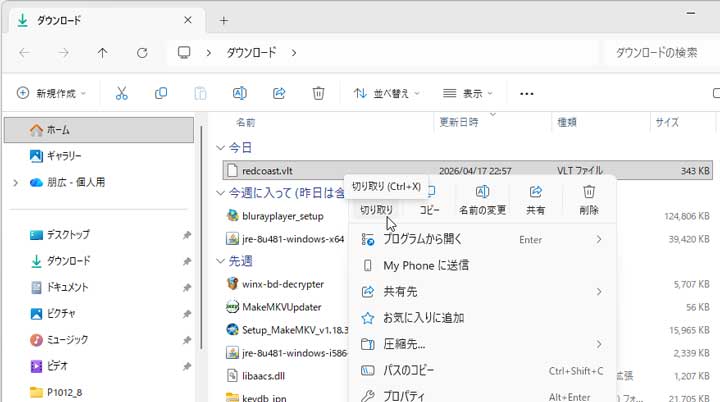This screenshot has width=720, height=402.
Task: Select the Setup_MakeMKV_v1.18.3 file
Action: pos(287,330)
